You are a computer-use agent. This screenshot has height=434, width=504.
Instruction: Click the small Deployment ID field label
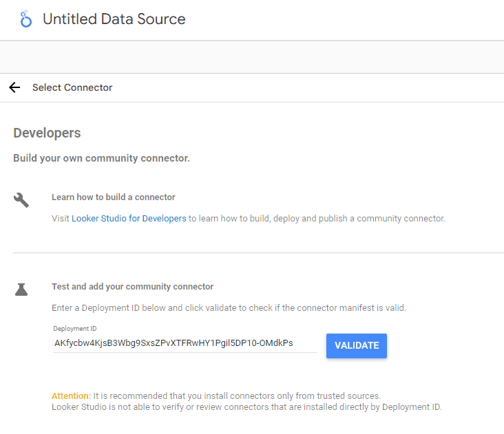click(75, 329)
